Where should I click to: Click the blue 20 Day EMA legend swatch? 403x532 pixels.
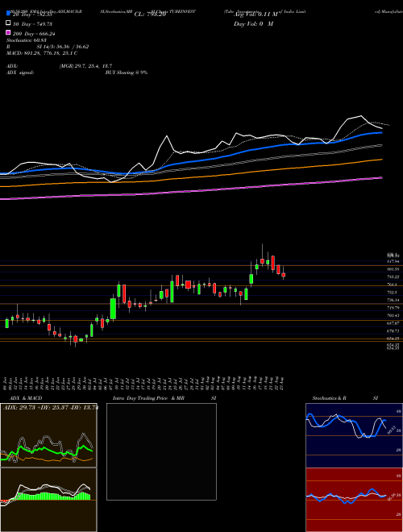(9, 14)
